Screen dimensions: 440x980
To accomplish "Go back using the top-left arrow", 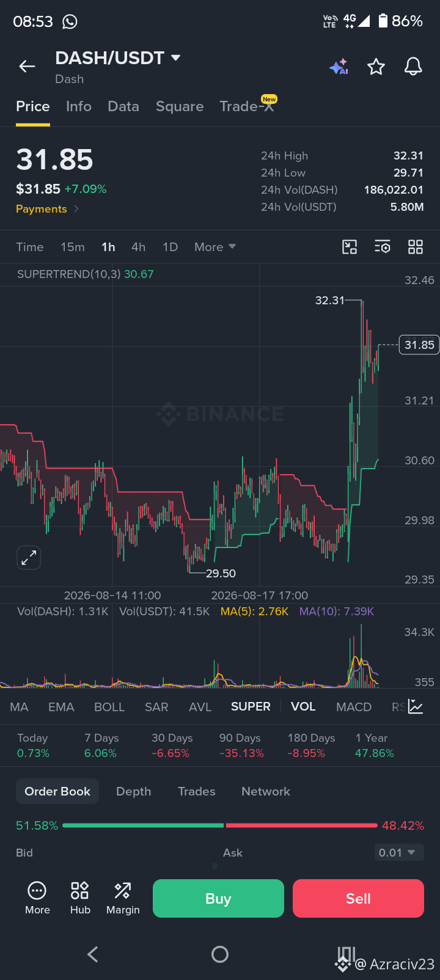I will point(27,67).
